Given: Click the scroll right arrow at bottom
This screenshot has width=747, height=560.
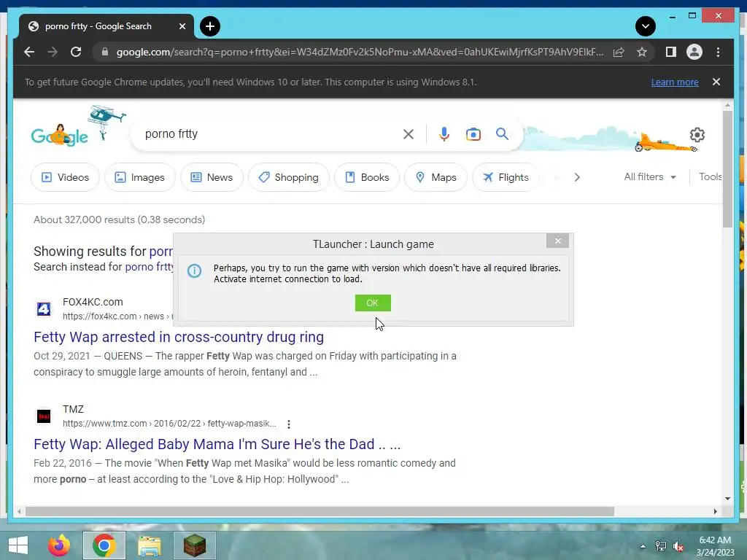Looking at the screenshot, I should (x=715, y=511).
